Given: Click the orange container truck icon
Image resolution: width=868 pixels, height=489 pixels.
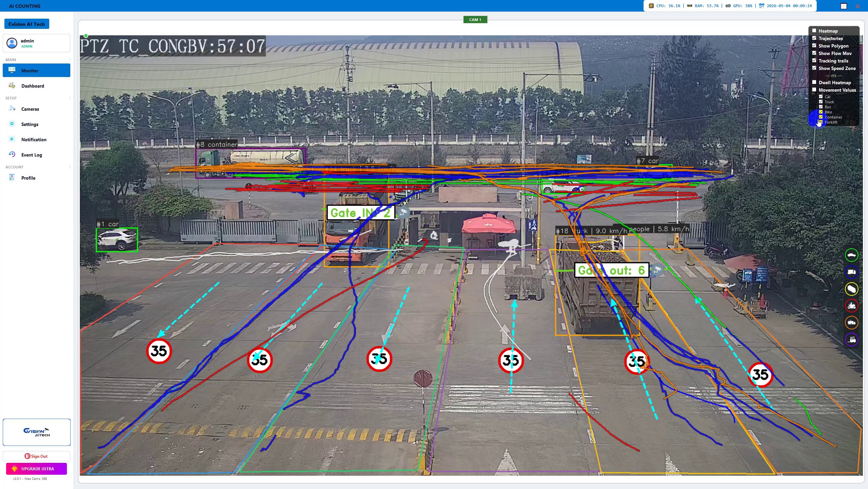Looking at the screenshot, I should [x=851, y=323].
